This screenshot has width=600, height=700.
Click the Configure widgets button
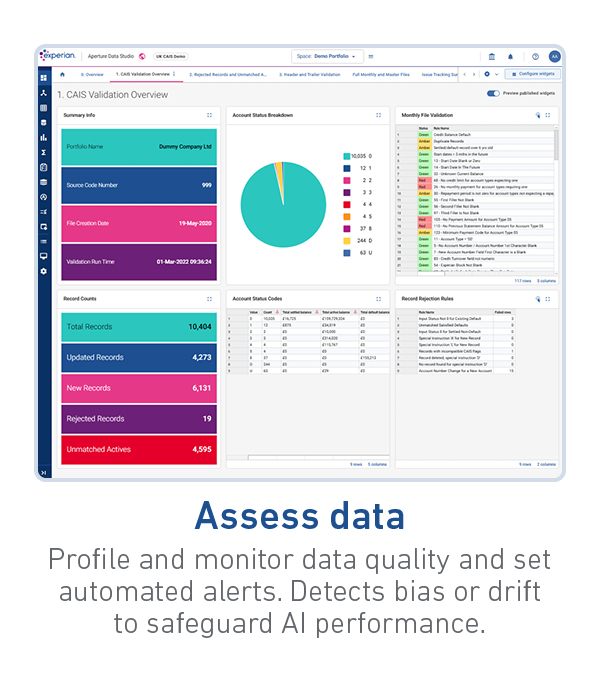pos(534,74)
